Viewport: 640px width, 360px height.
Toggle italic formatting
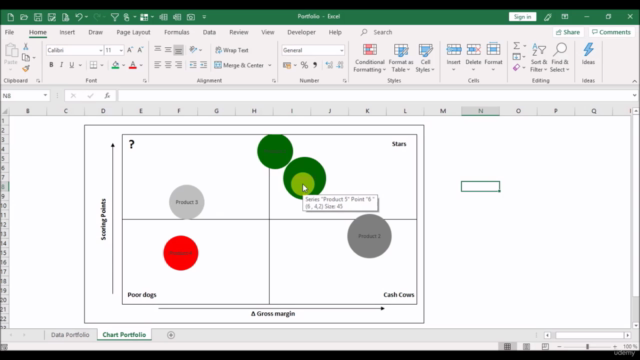click(61, 65)
